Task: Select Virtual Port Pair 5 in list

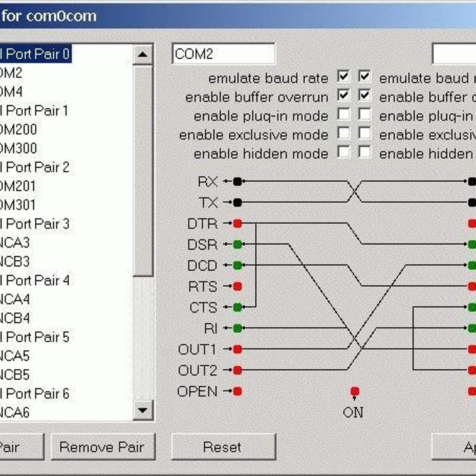Action: pyautogui.click(x=35, y=337)
